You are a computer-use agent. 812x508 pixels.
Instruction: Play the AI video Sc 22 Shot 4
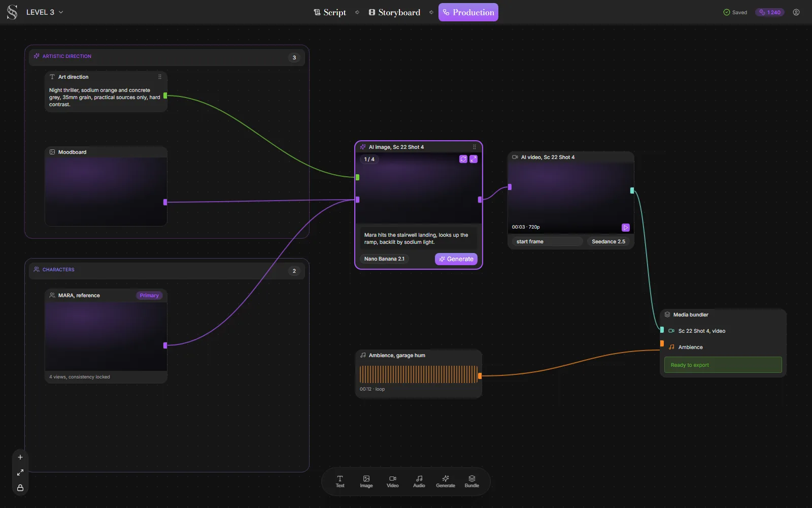(x=626, y=228)
